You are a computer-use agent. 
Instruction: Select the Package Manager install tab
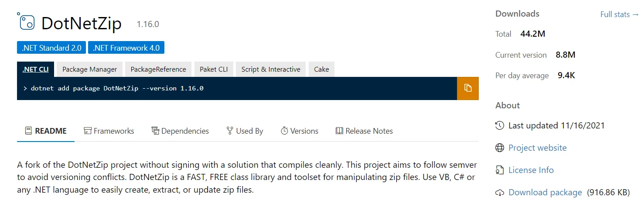tap(89, 69)
